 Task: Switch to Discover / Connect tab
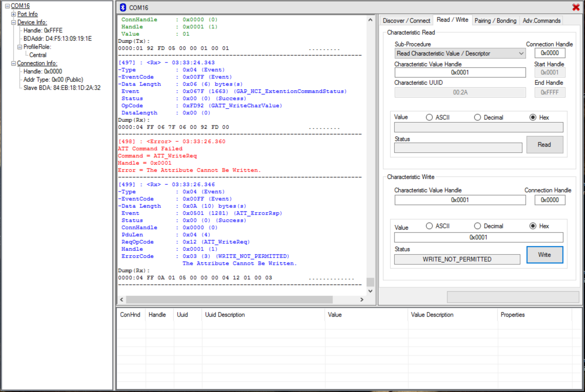click(406, 21)
